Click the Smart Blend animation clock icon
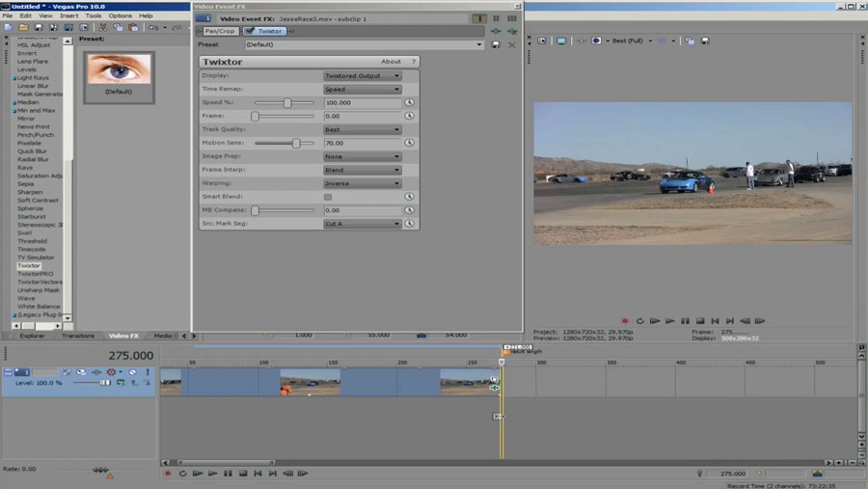This screenshot has height=489, width=868. pos(409,197)
